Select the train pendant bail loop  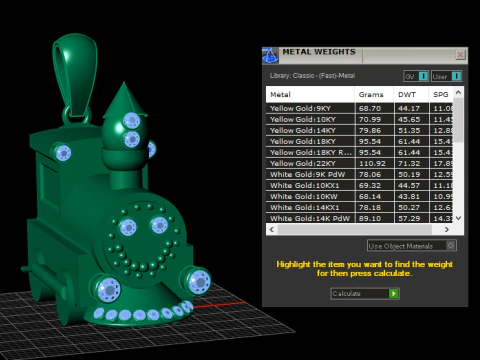pyautogui.click(x=75, y=75)
